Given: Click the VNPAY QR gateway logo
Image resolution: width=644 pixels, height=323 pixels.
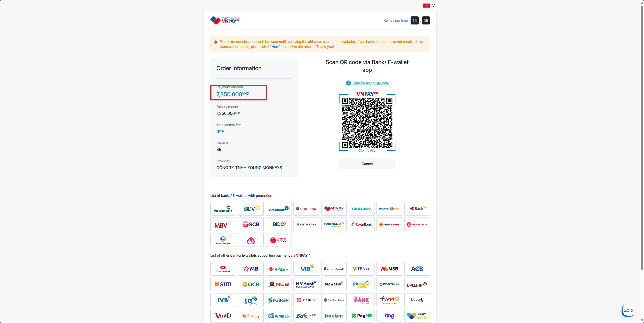Looking at the screenshot, I should click(x=225, y=20).
